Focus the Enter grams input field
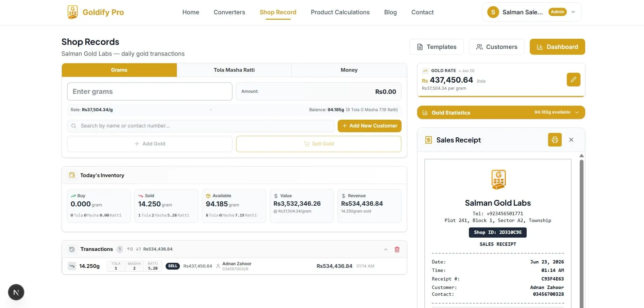The height and width of the screenshot is (308, 644). click(x=150, y=91)
